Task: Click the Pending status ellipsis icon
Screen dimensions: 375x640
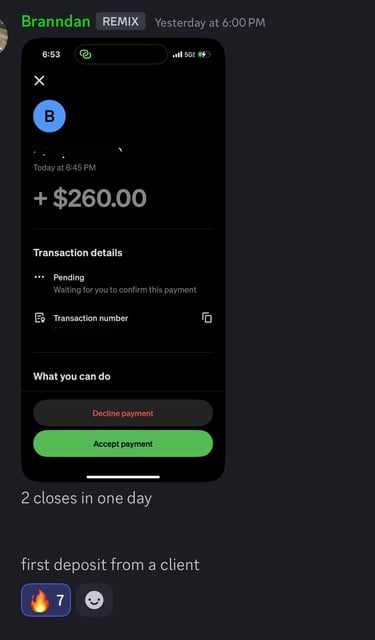Action: point(39,277)
